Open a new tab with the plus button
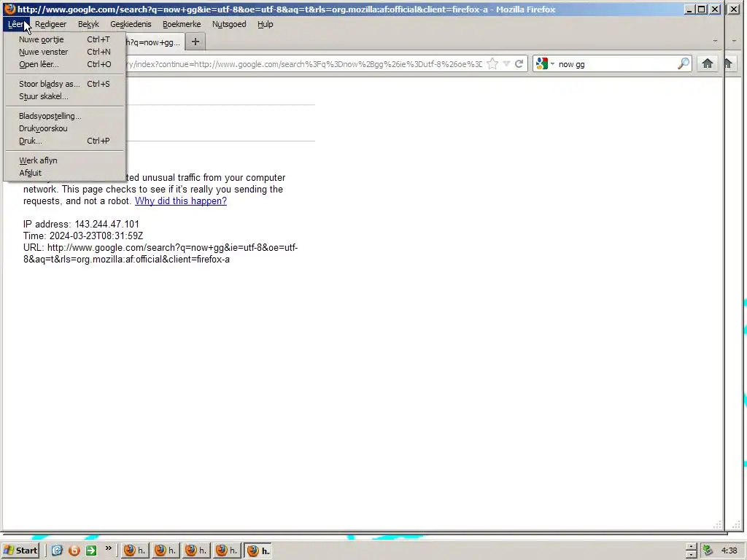This screenshot has height=560, width=747. (196, 42)
